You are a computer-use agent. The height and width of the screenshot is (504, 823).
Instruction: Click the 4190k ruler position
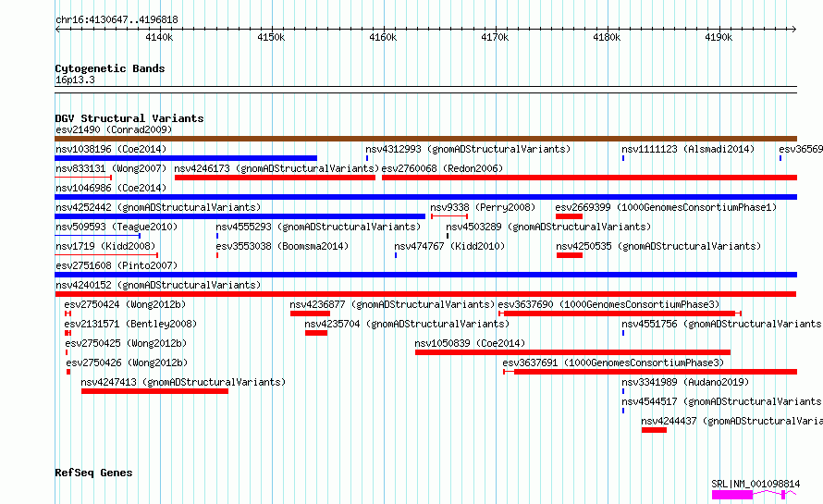719,37
